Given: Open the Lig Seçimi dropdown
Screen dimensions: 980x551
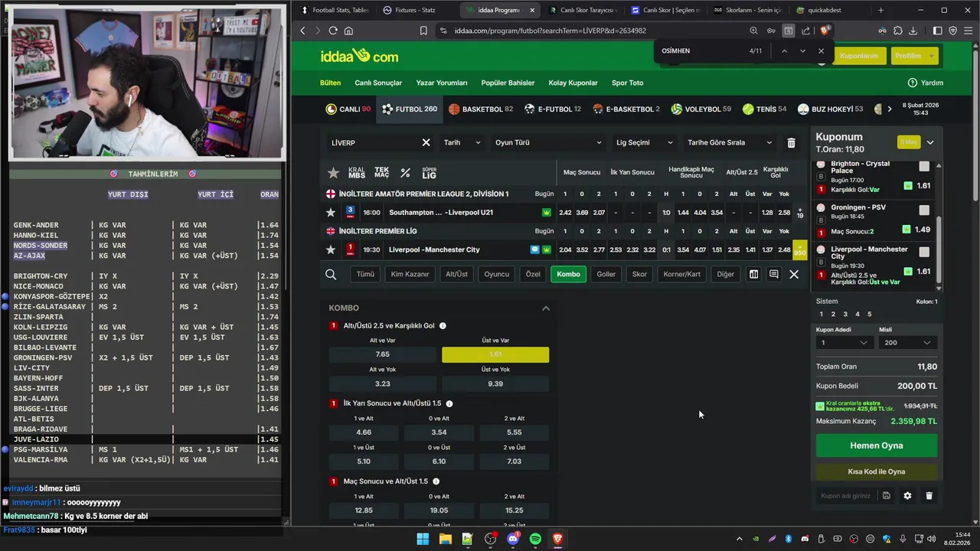Looking at the screenshot, I should [644, 142].
